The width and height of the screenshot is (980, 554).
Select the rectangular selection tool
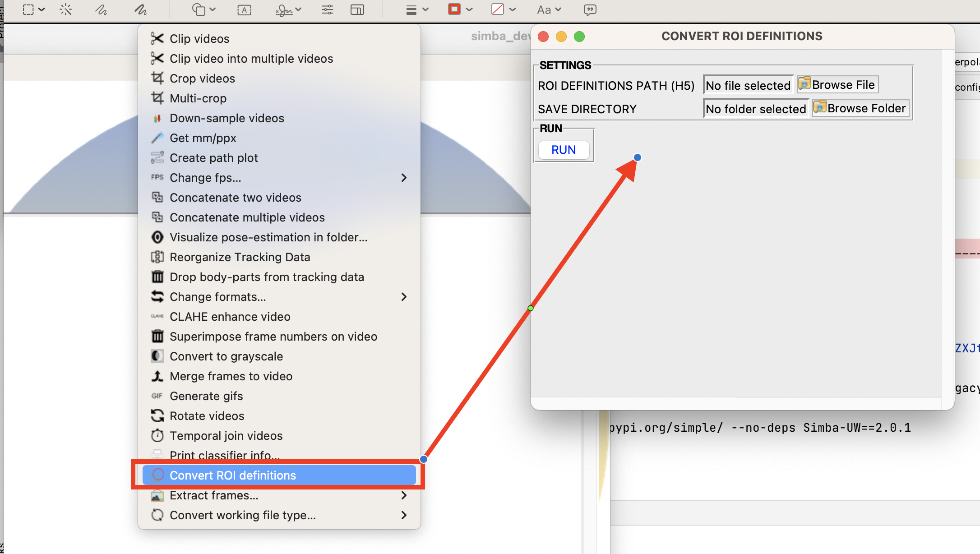[x=27, y=9]
